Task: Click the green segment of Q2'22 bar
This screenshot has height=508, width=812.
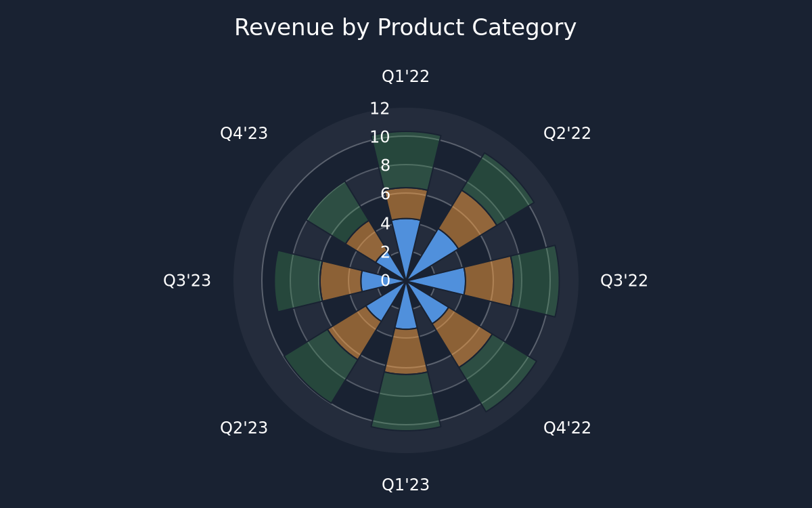Action: 498,190
